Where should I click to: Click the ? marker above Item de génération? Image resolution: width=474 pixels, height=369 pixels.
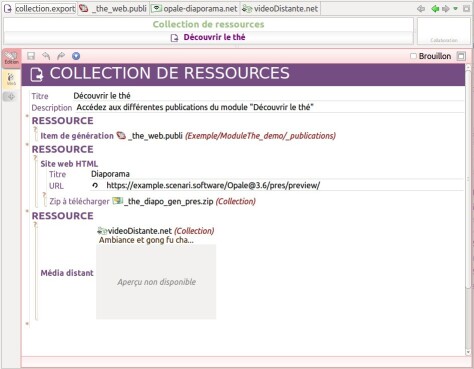35,129
